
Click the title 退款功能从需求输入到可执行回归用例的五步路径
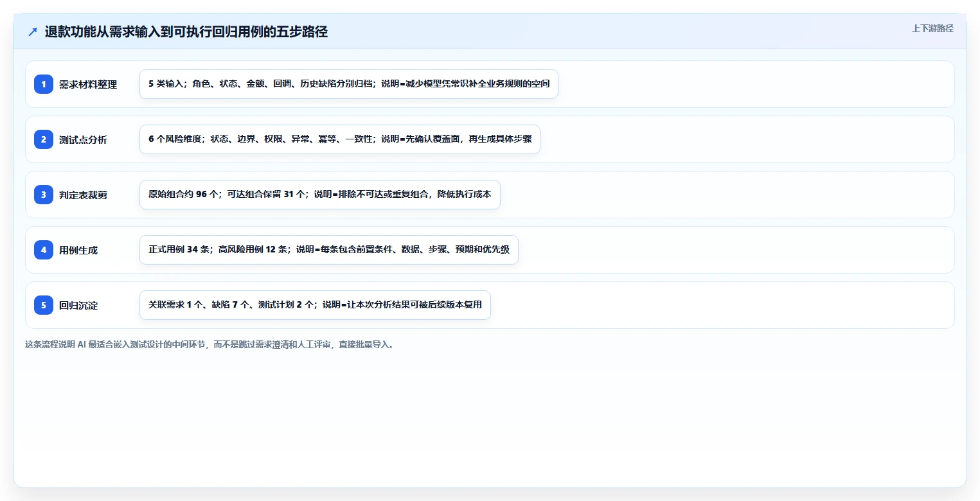(x=186, y=32)
